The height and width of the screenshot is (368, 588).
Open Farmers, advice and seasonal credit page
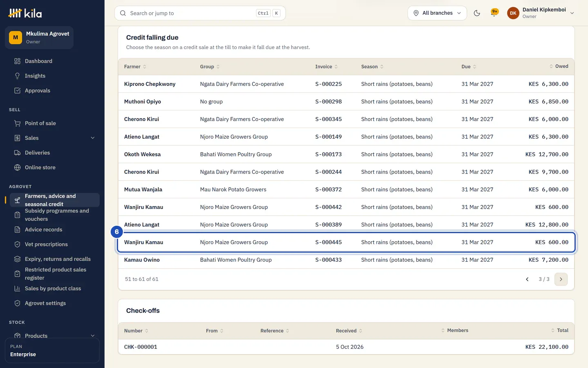pyautogui.click(x=54, y=200)
